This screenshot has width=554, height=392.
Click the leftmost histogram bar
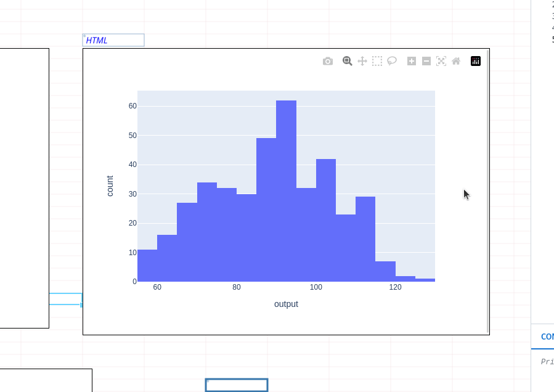point(147,266)
